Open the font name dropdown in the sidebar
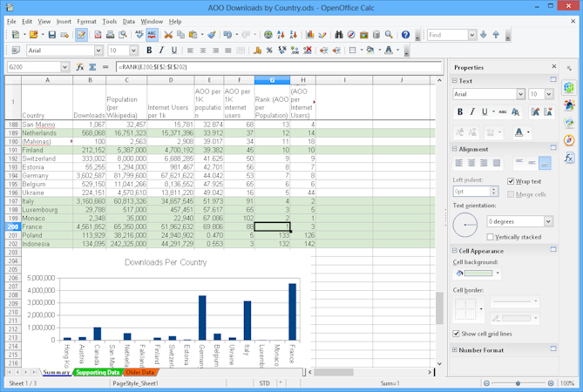 520,94
